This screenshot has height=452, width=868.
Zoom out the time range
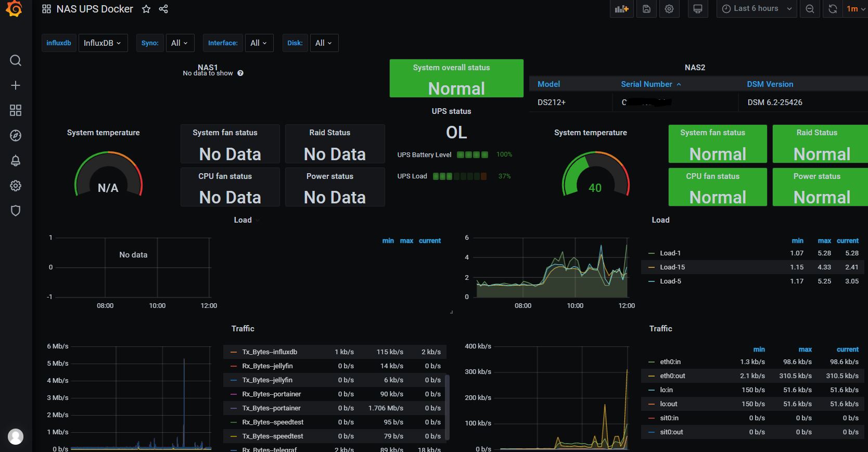(x=810, y=9)
